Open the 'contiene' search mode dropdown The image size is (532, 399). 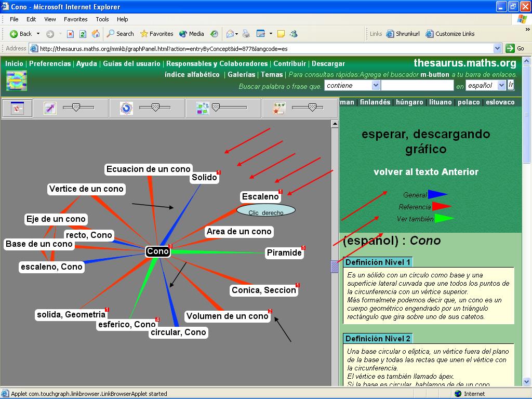coord(351,85)
